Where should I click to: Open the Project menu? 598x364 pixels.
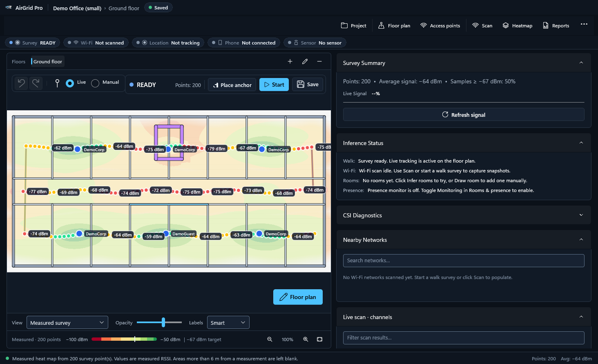coord(354,25)
